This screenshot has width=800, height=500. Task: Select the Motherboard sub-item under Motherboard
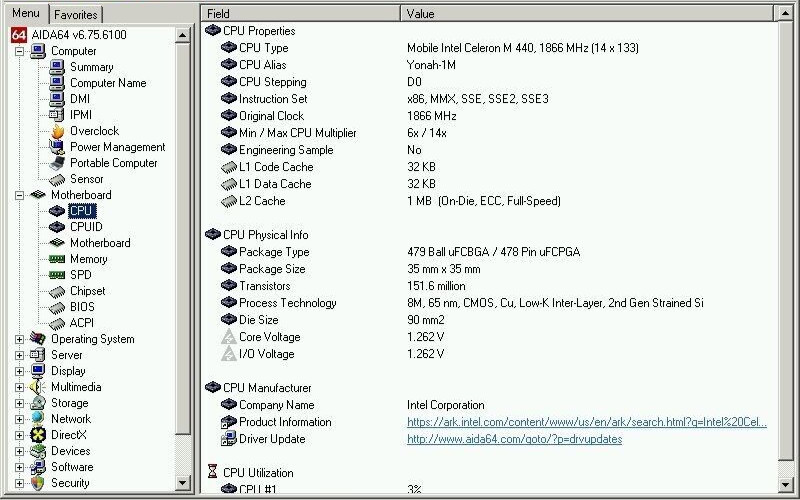(100, 243)
